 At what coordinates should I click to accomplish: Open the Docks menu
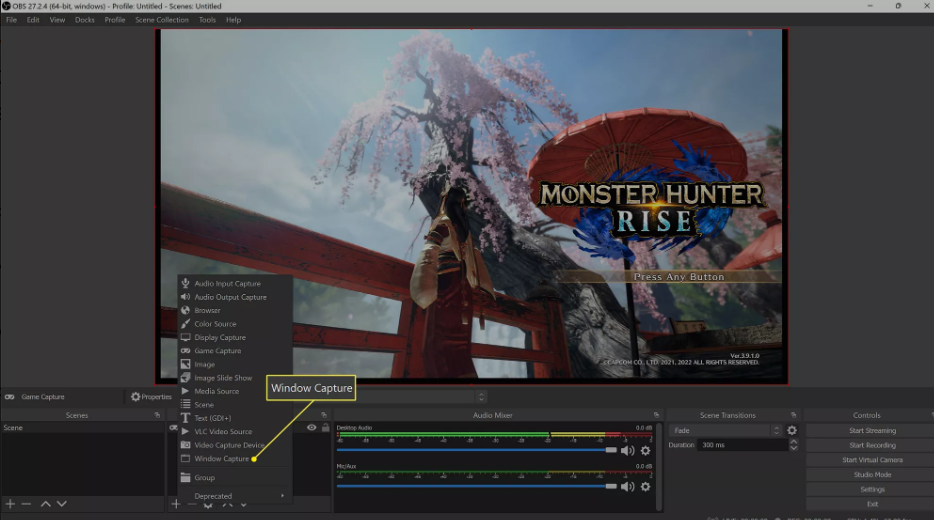[85, 20]
